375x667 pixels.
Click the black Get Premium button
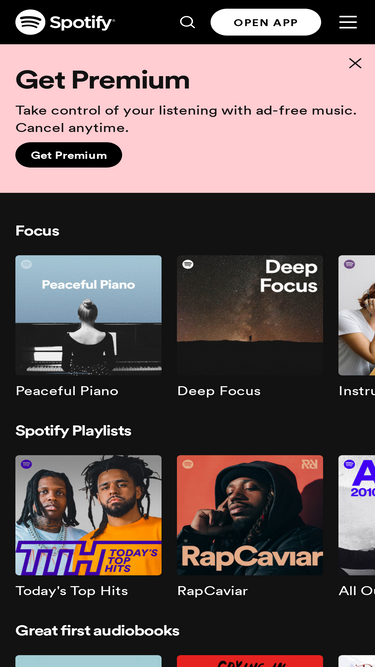pos(69,155)
